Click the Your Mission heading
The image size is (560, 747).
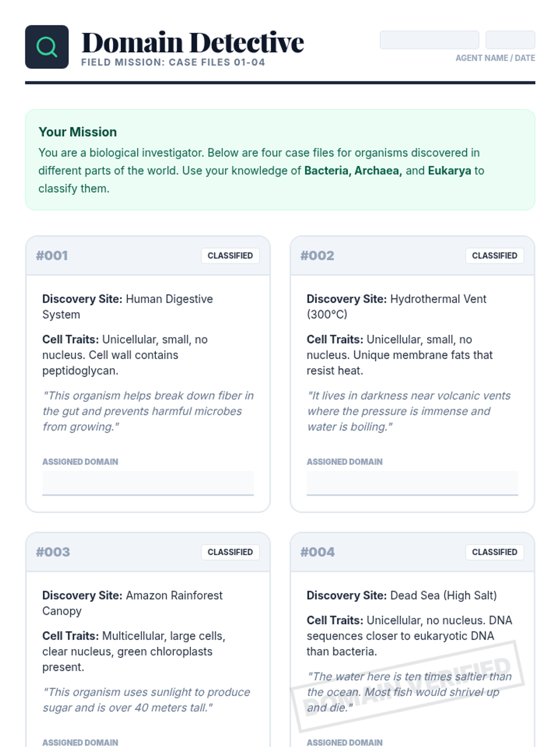tap(77, 132)
